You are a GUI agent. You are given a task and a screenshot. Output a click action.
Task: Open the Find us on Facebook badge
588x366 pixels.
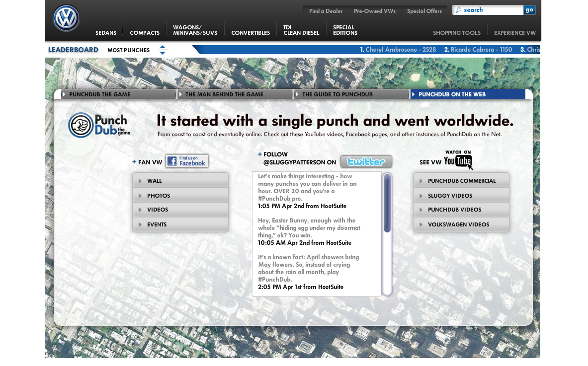click(x=187, y=161)
